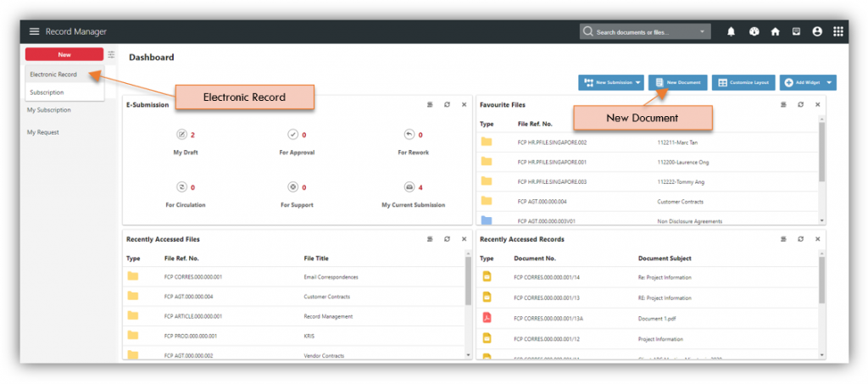Screen dimensions: 868x384
Task: Click the New Document button
Action: (677, 82)
